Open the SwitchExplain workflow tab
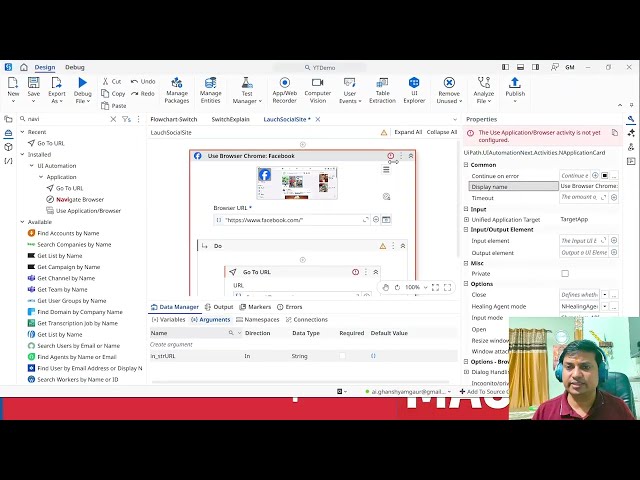640x480 pixels. click(x=231, y=119)
